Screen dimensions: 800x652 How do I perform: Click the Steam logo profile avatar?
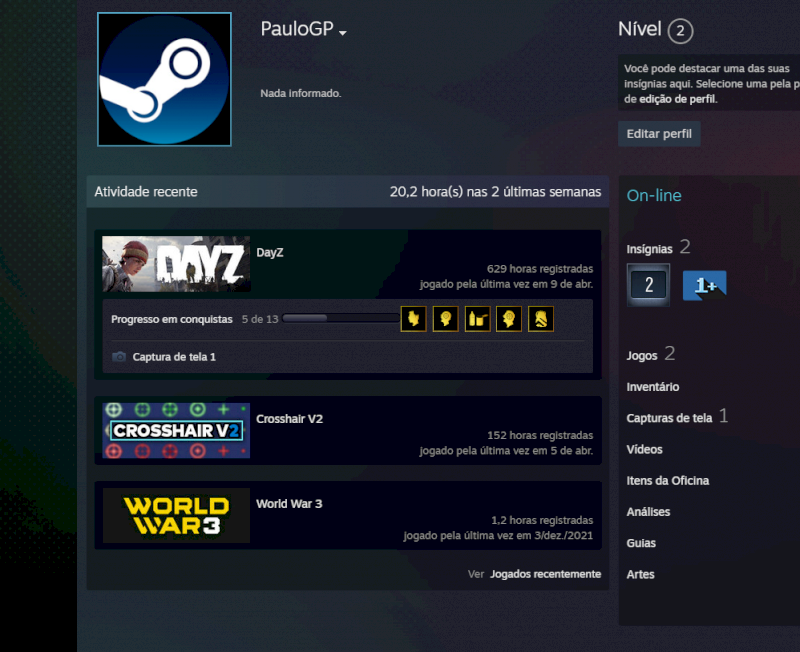coord(164,79)
